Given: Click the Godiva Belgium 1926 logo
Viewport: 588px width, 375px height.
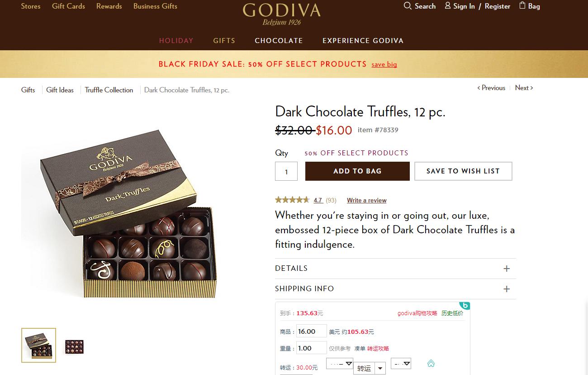Looking at the screenshot, I should click(x=281, y=14).
